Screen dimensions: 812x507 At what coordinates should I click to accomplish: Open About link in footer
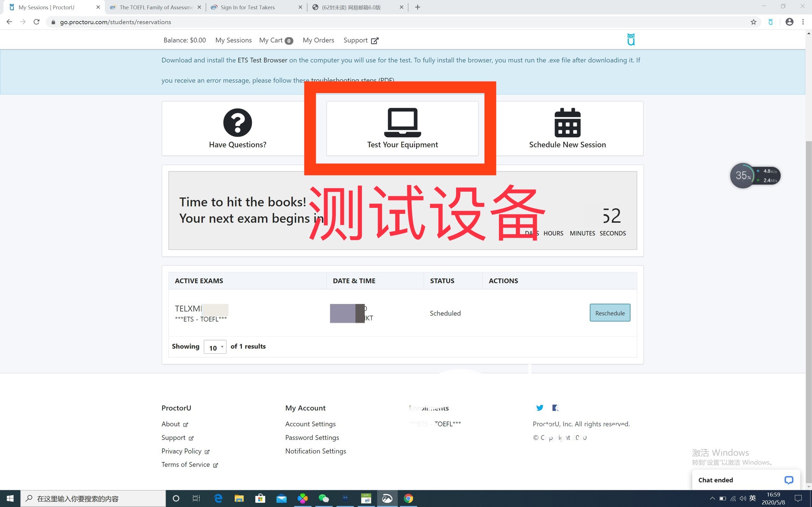tap(175, 424)
